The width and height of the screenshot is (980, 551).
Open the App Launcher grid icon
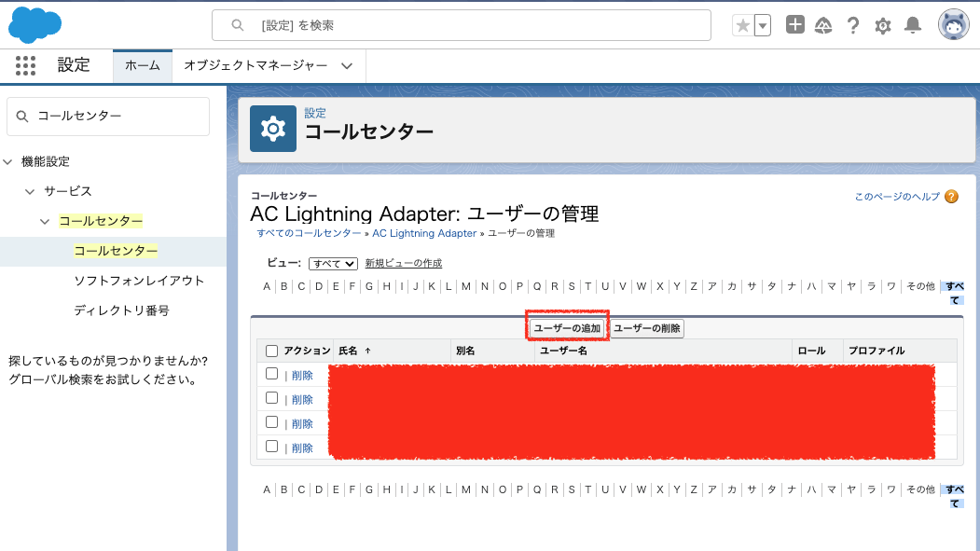(24, 65)
